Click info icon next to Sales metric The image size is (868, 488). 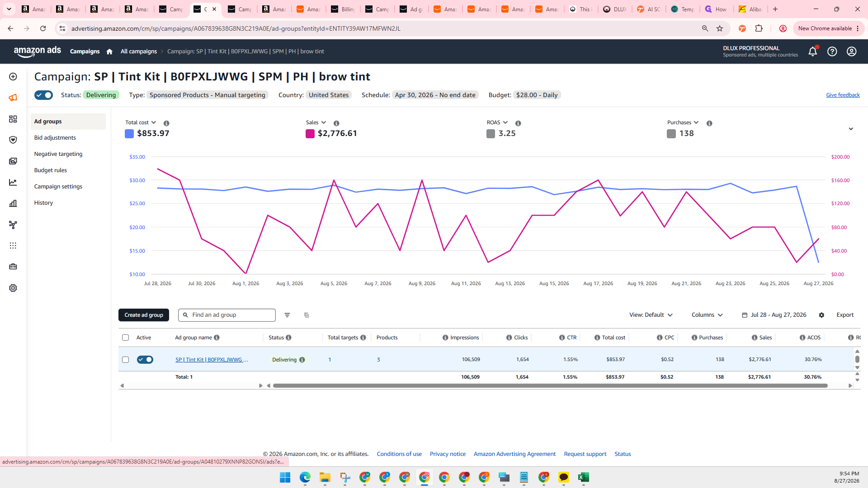pyautogui.click(x=336, y=123)
